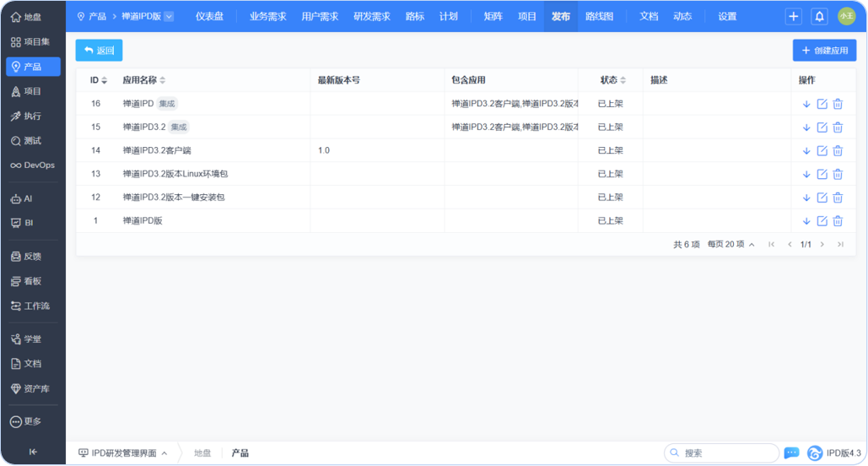Screen dimensions: 868x466
Task: Open the 业务需求 tab
Action: (x=267, y=16)
